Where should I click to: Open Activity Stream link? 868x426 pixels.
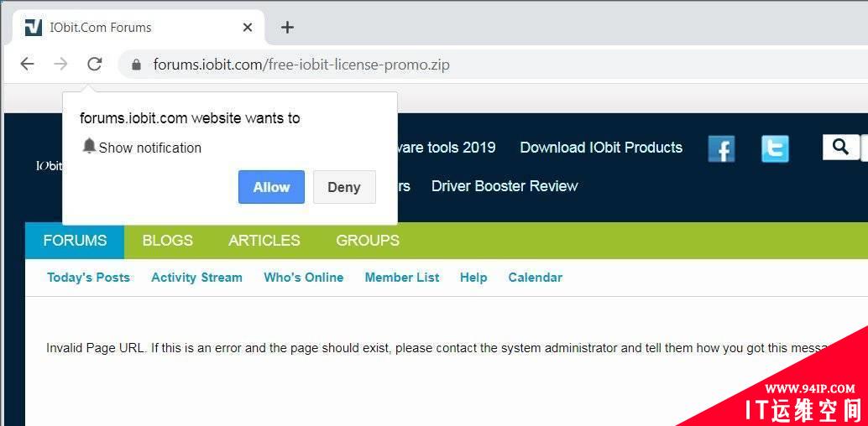pyautogui.click(x=197, y=278)
